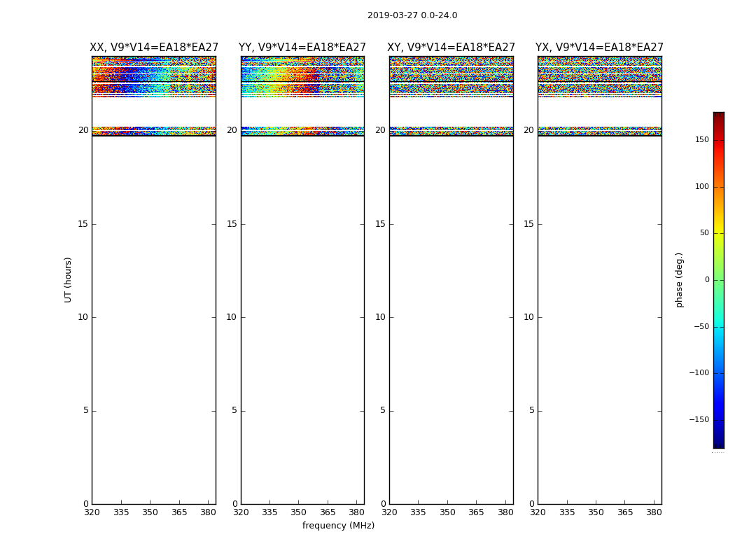Select the phase (deg.) colorbar label
The image size is (735, 560).
pyautogui.click(x=679, y=280)
